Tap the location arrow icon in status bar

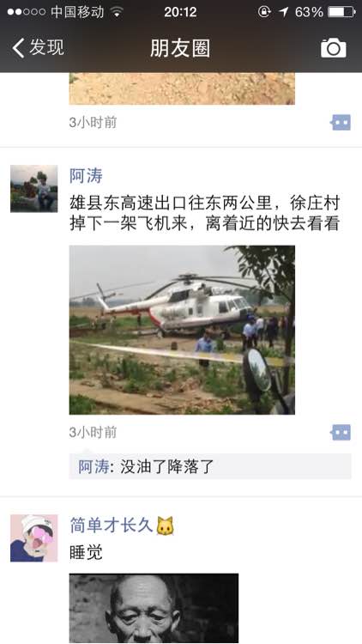[284, 12]
